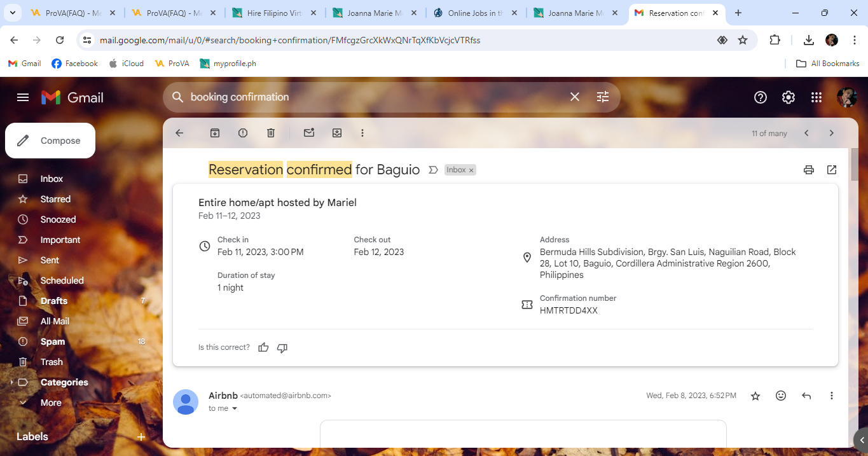Viewport: 868px width, 456px height.
Task: Open the email in a new window
Action: click(832, 170)
